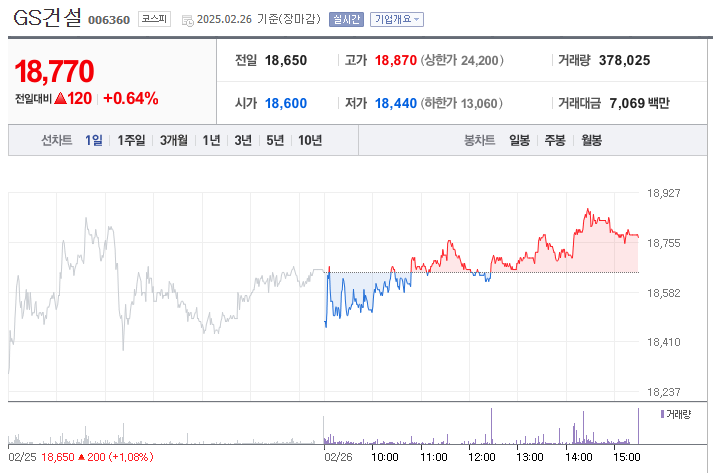Click the red up-triangle next to 120
The width and height of the screenshot is (713, 473).
click(60, 98)
